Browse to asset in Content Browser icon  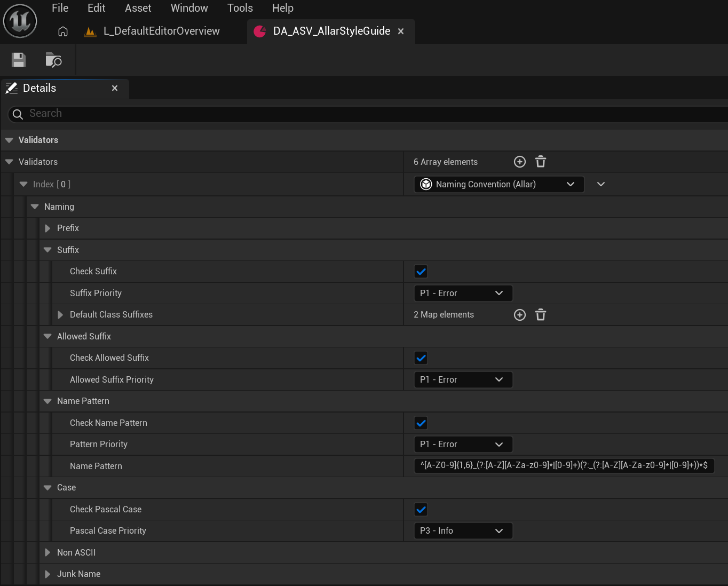53,60
